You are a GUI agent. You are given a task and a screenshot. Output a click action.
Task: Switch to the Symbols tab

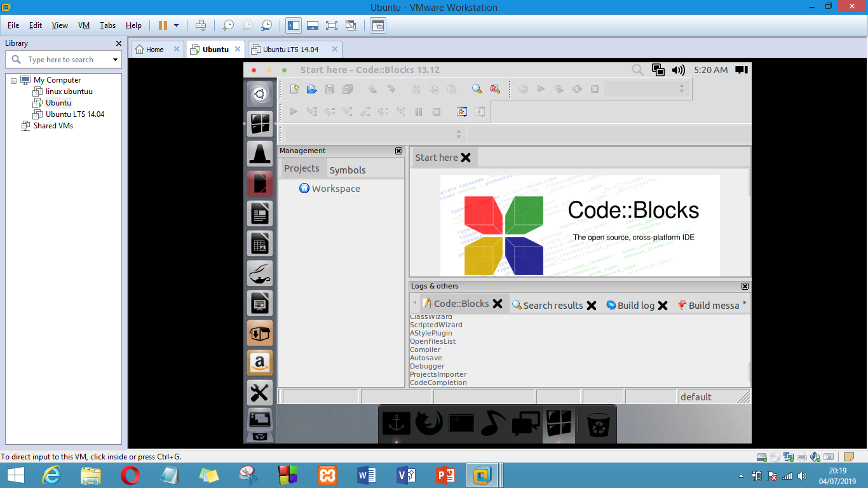(348, 170)
